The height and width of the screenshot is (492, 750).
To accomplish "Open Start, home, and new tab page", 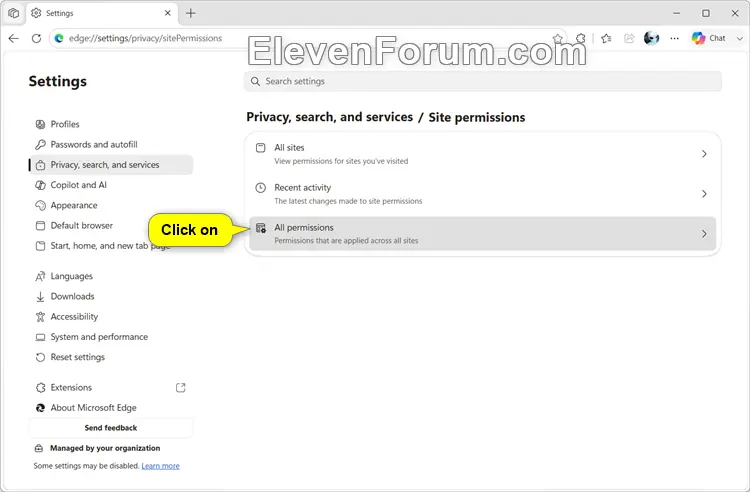I will click(110, 246).
